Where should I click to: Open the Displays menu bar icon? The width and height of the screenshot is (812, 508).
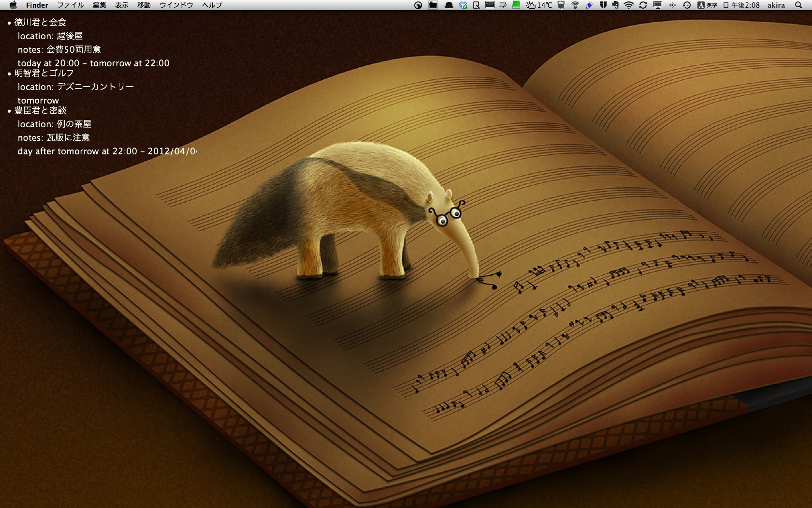[x=658, y=5]
